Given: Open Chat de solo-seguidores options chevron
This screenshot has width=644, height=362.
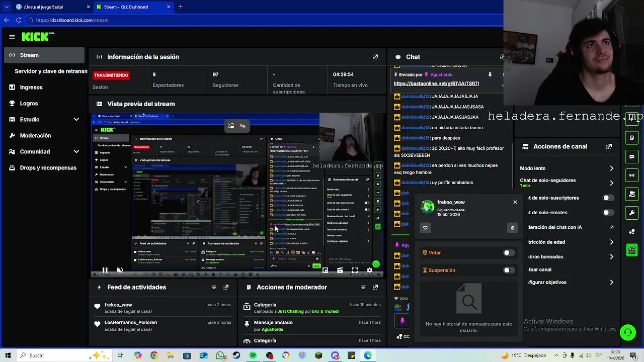Looking at the screenshot, I should pyautogui.click(x=611, y=183).
